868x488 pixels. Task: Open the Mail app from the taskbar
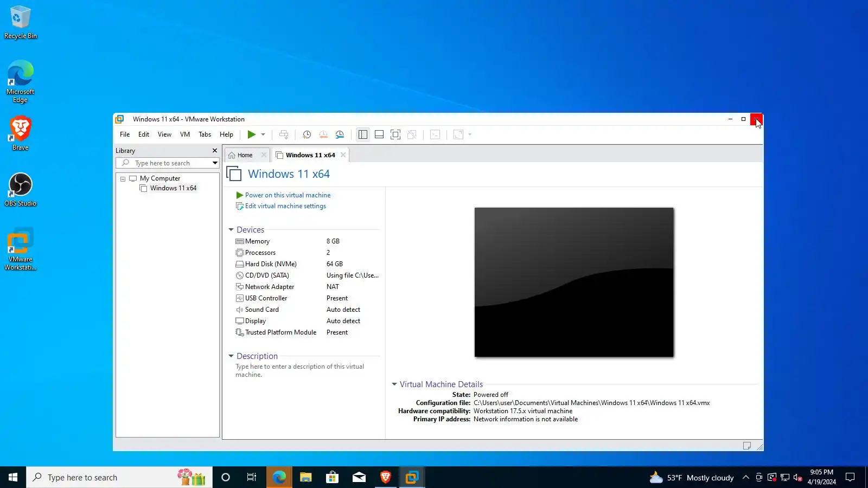tap(359, 477)
